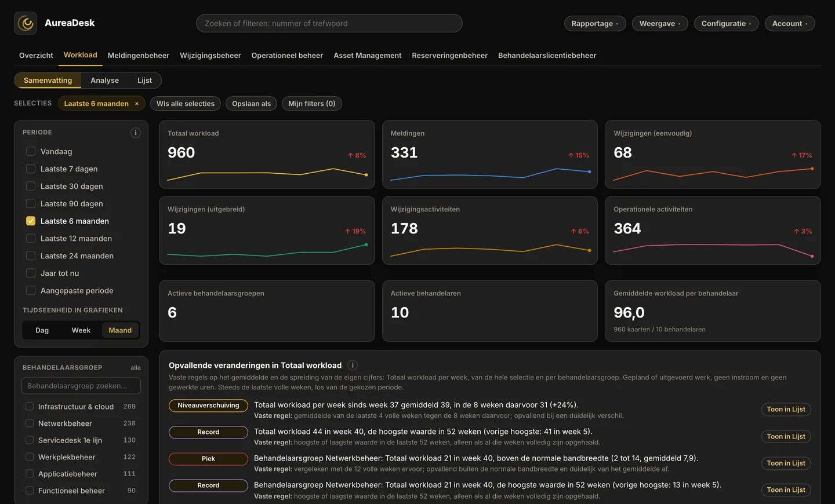The height and width of the screenshot is (504, 835).
Task: Remove the Laatste 6 maanden selection chip
Action: [x=137, y=104]
